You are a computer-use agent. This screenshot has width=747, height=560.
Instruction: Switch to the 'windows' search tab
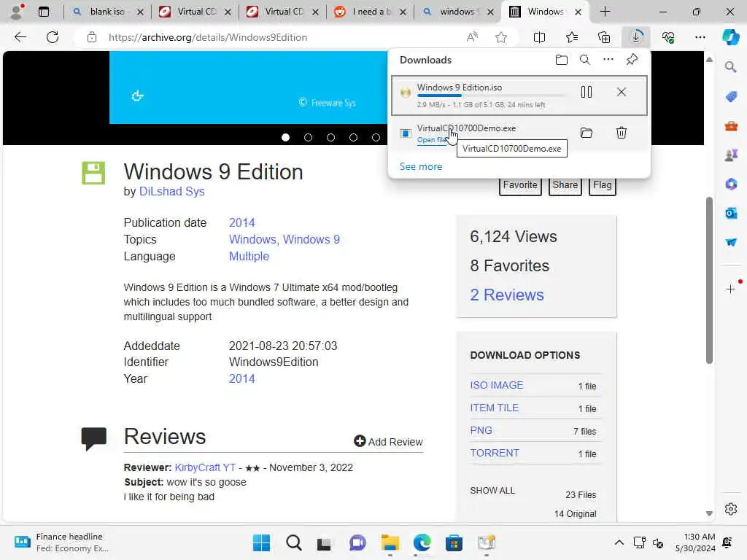click(457, 12)
